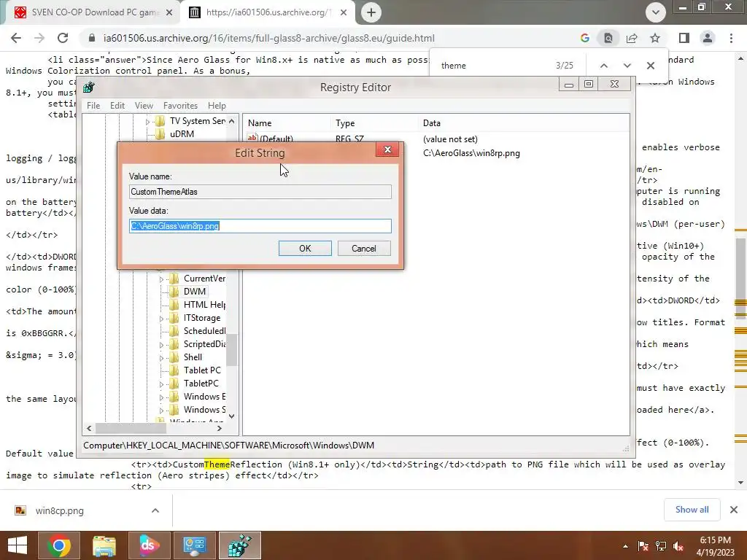Open the Chrome profile avatar

pyautogui.click(x=708, y=38)
